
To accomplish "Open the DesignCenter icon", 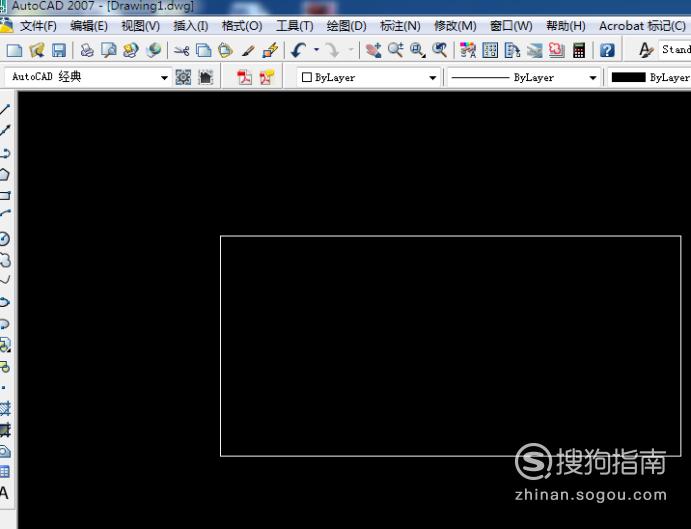I will click(x=490, y=50).
